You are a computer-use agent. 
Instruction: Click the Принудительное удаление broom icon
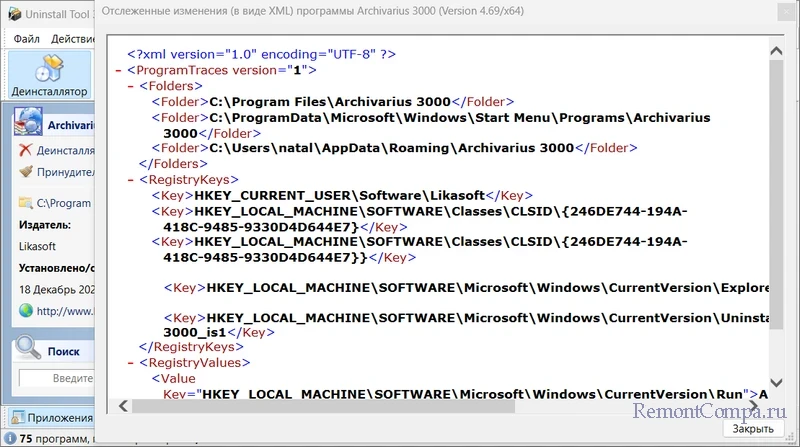(x=26, y=172)
